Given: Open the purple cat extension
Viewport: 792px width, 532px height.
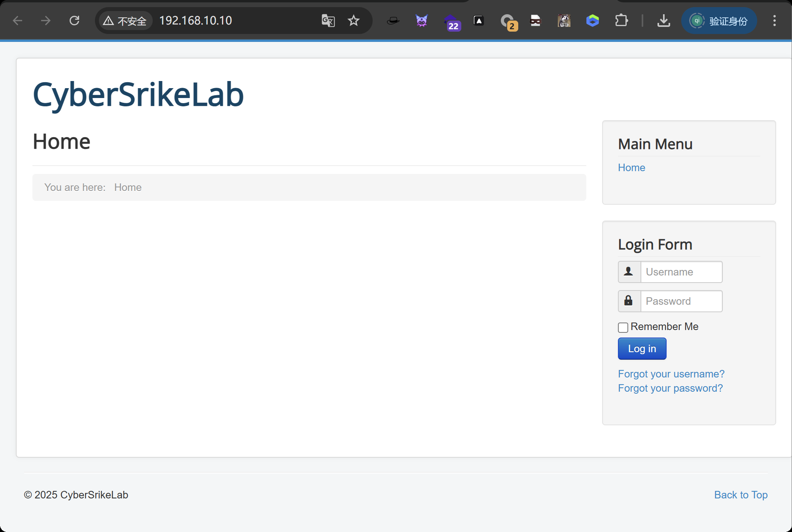Looking at the screenshot, I should tap(421, 21).
